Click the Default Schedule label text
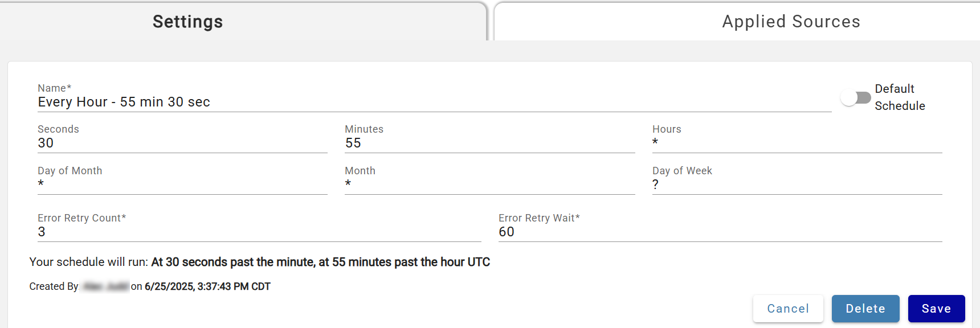The width and height of the screenshot is (980, 328). tap(900, 97)
